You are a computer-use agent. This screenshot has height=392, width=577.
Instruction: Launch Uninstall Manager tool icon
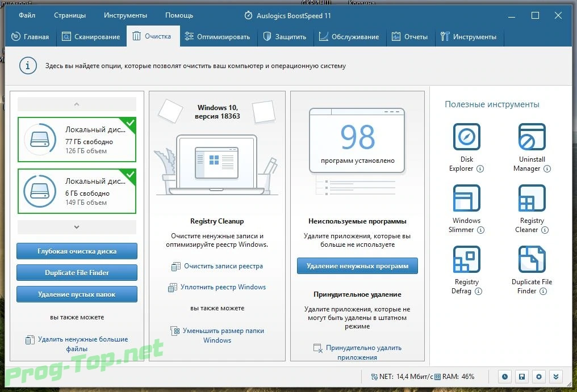tap(532, 136)
